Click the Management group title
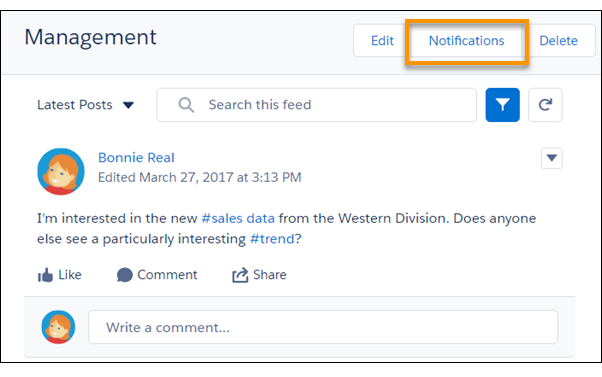Image resolution: width=602 pixels, height=377 pixels. [x=91, y=38]
